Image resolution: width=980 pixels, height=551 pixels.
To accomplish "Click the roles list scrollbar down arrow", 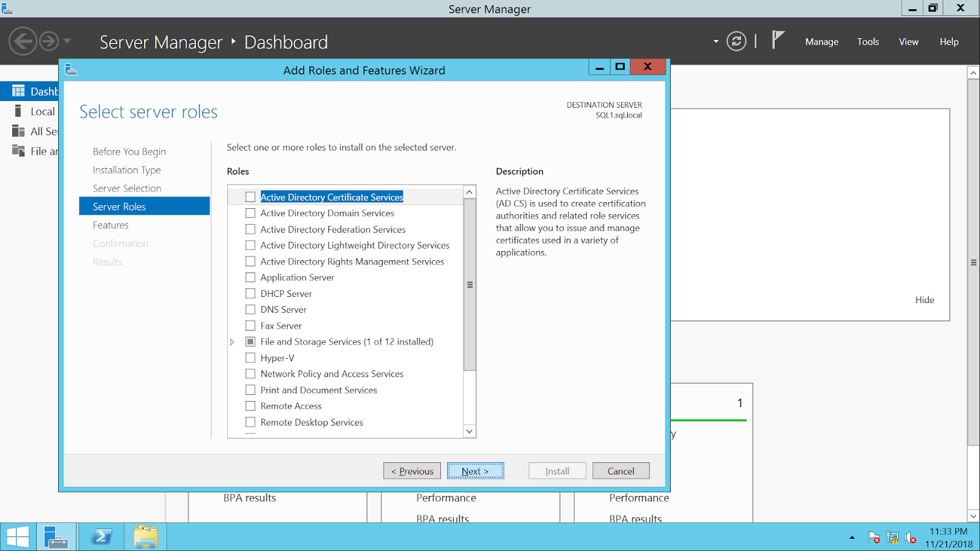I will pyautogui.click(x=469, y=431).
